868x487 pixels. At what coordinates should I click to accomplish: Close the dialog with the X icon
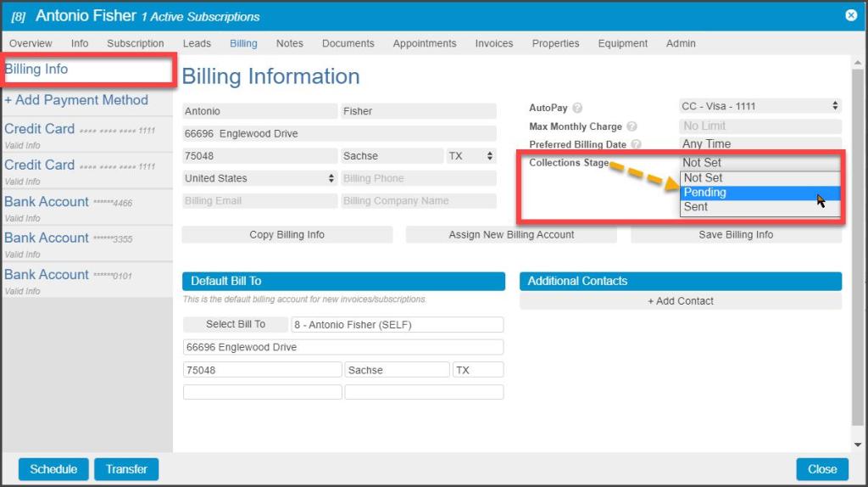click(x=851, y=15)
